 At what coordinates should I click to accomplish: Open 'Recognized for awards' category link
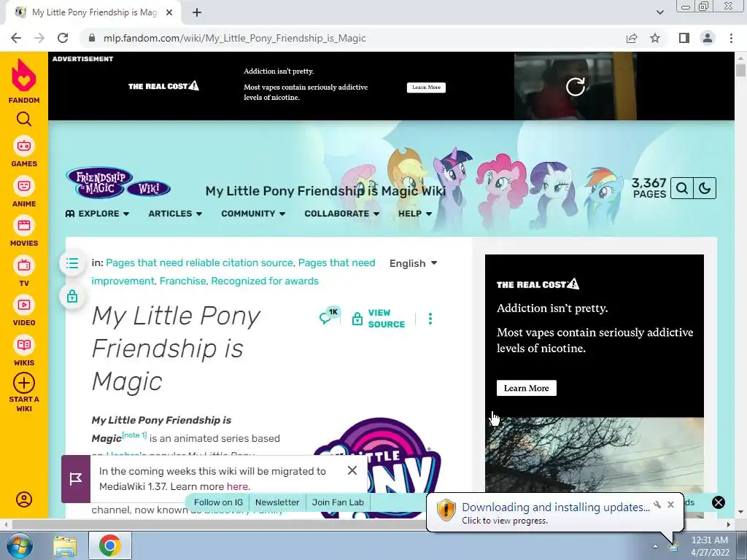264,281
